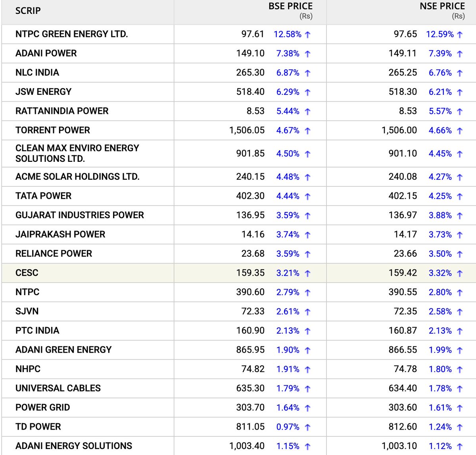
Task: Open the UNIVERSAL CABLES scrip link
Action: coord(58,388)
